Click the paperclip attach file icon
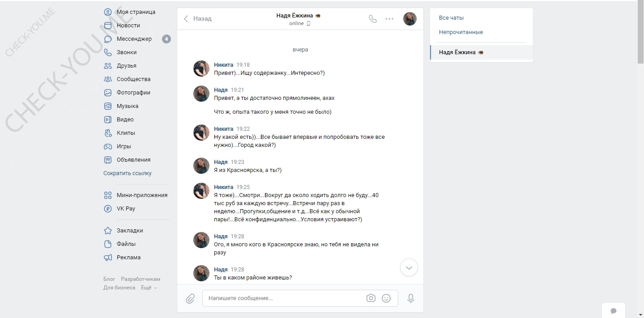The height and width of the screenshot is (318, 644). [190, 298]
